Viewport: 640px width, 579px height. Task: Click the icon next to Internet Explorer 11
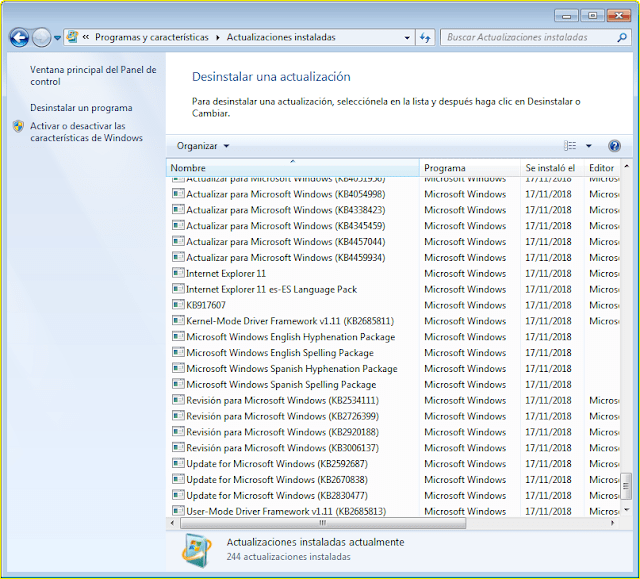point(178,273)
